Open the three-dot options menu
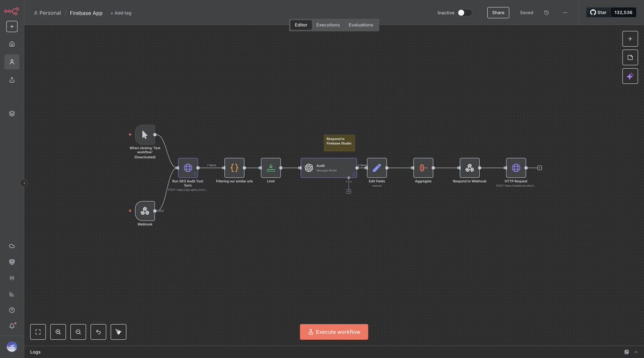The image size is (644, 358). click(x=564, y=11)
